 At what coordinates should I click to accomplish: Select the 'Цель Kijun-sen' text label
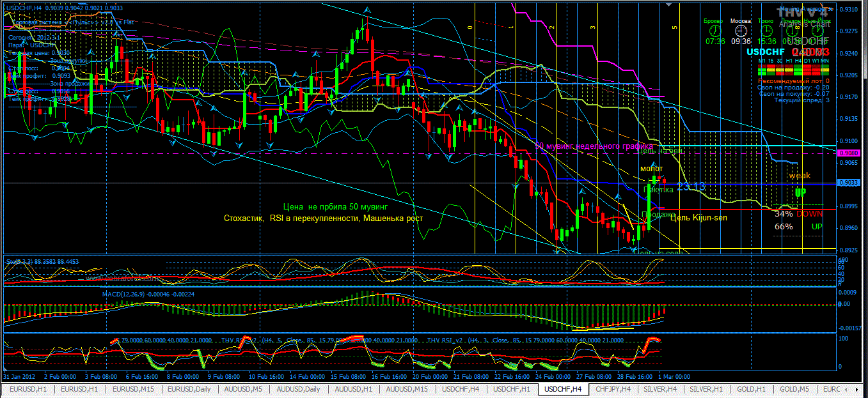[698, 218]
